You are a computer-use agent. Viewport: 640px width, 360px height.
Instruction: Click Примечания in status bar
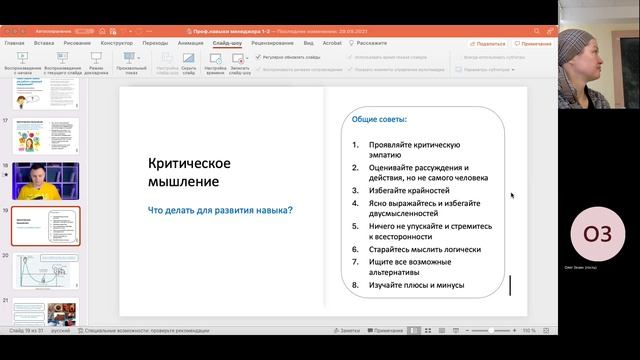coord(385,330)
